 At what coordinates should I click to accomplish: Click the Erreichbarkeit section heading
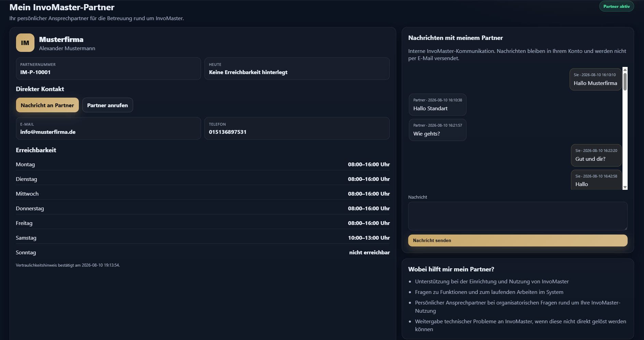(x=36, y=150)
